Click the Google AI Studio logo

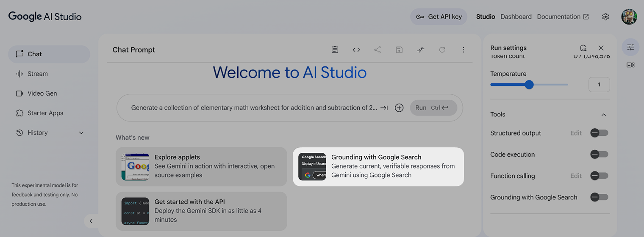(45, 17)
